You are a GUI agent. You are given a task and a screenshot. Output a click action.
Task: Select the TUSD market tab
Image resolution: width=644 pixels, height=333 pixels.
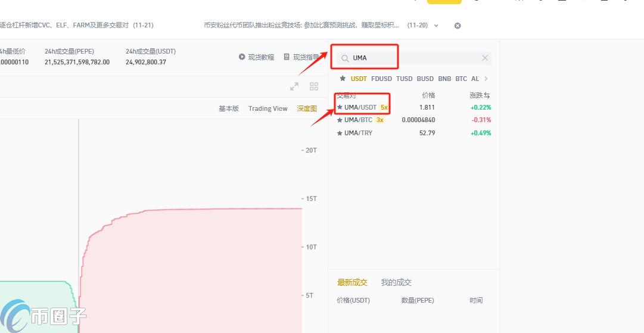404,79
